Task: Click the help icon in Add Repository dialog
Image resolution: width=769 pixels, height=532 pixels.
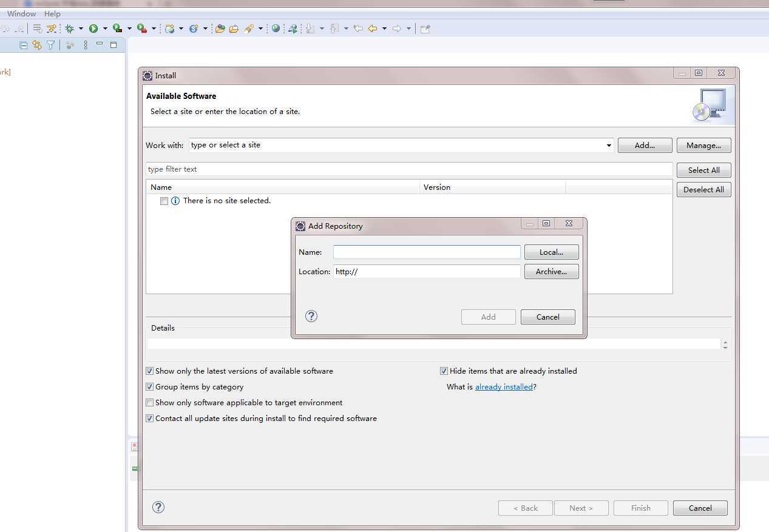Action: point(311,316)
